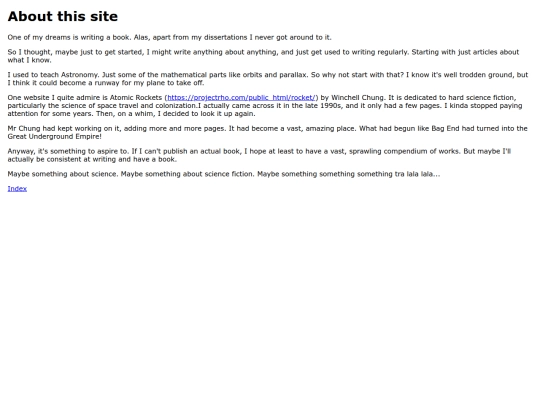
Task: Follow the Index link at the bottom
Action: click(x=17, y=188)
